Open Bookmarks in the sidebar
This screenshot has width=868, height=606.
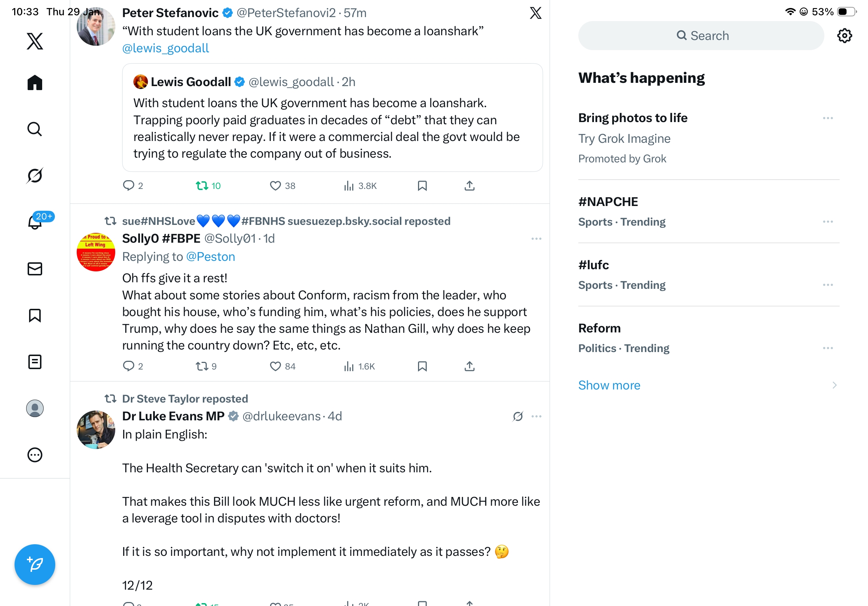[x=35, y=315]
